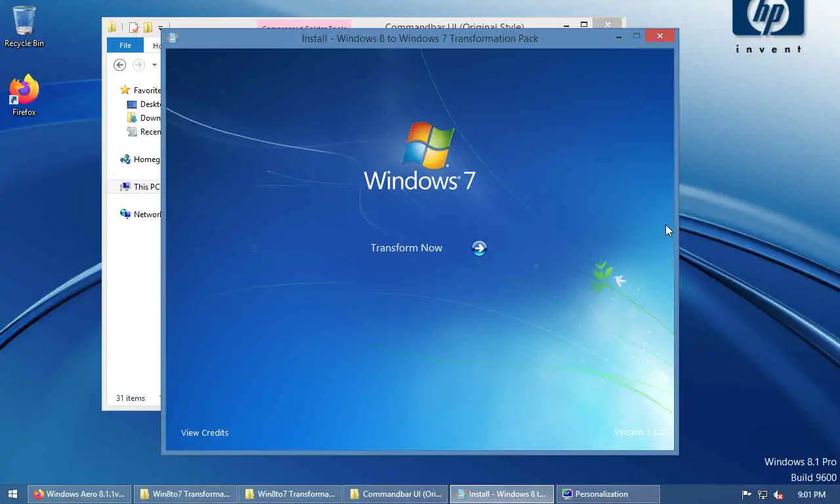Select Downloads in Explorer navigation pane

[144, 118]
